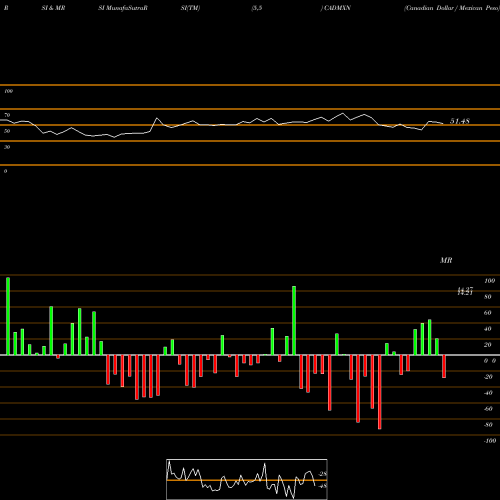Click MR axis label 80
The width and height of the screenshot is (500, 500).
[x=488, y=297]
